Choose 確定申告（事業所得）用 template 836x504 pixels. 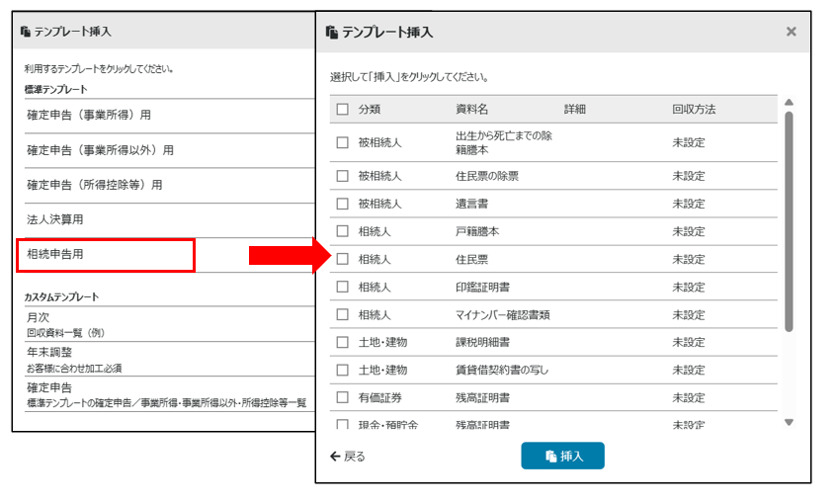click(89, 115)
